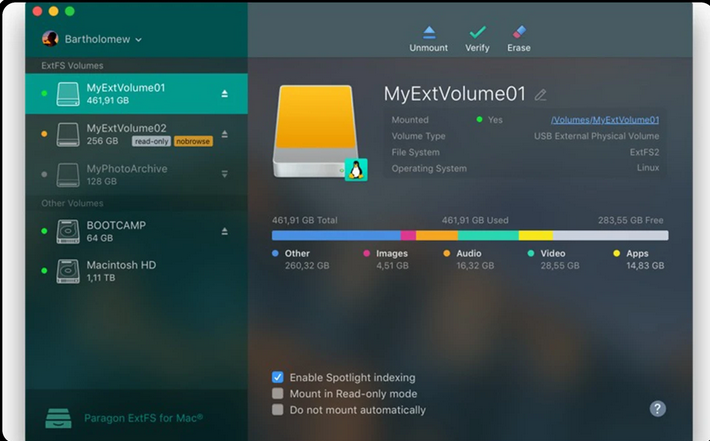Eject BOOTCAMP using its eject icon
Viewport: 710px width, 441px height.
point(225,231)
